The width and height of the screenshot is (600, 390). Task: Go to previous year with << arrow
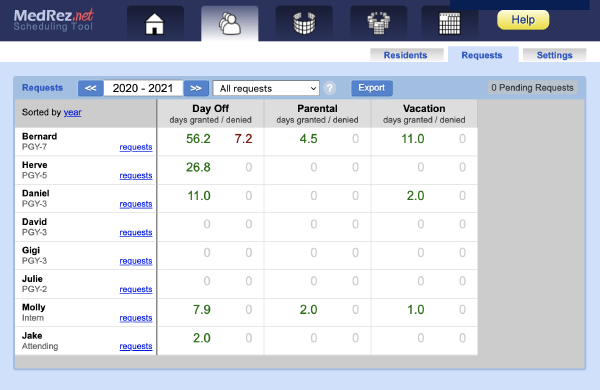[x=91, y=88]
